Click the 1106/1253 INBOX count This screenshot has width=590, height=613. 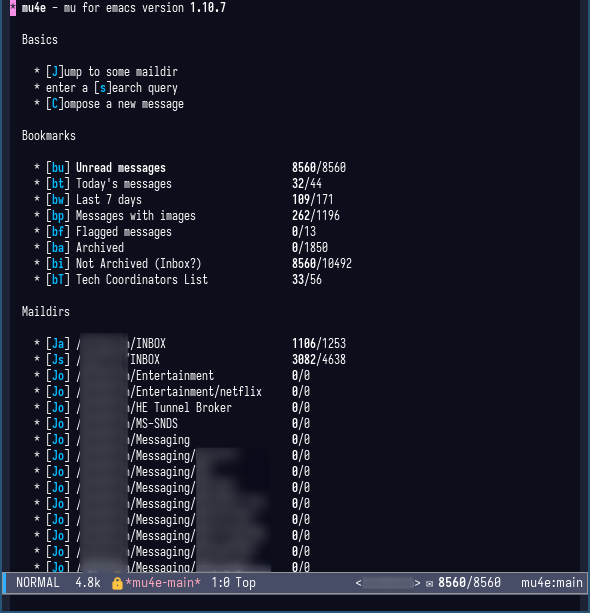click(319, 344)
